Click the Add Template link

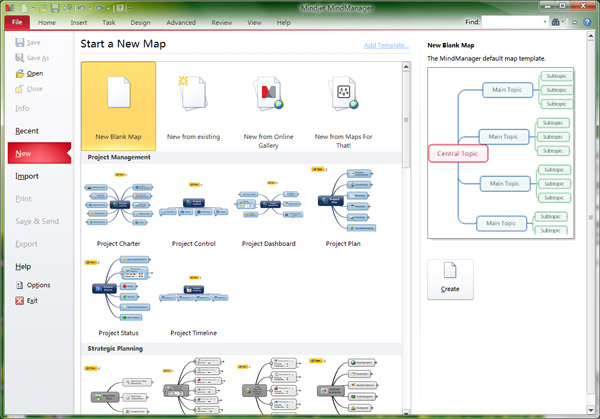386,45
